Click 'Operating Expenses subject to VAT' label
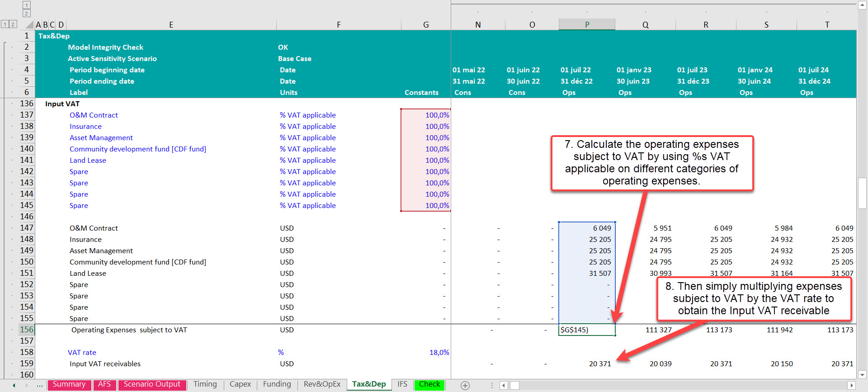This screenshot has width=868, height=392. click(x=129, y=330)
